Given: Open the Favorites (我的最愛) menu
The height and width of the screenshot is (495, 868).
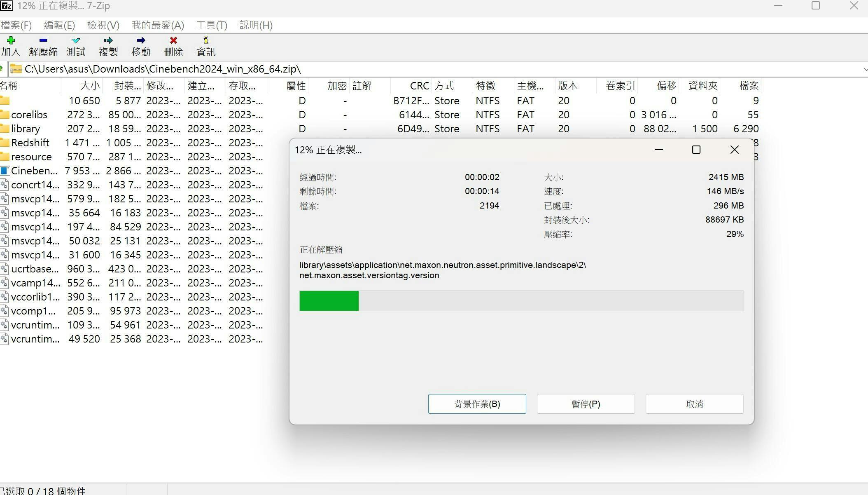Looking at the screenshot, I should pyautogui.click(x=158, y=25).
